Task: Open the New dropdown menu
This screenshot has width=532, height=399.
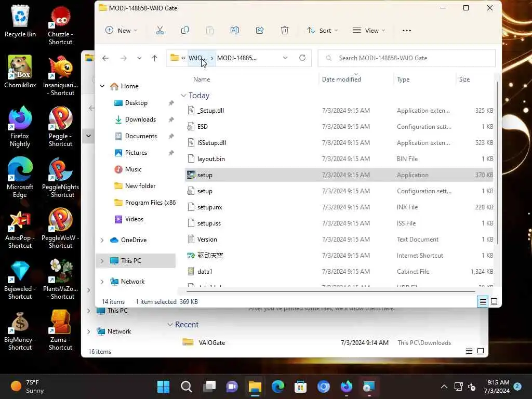Action: [121, 31]
